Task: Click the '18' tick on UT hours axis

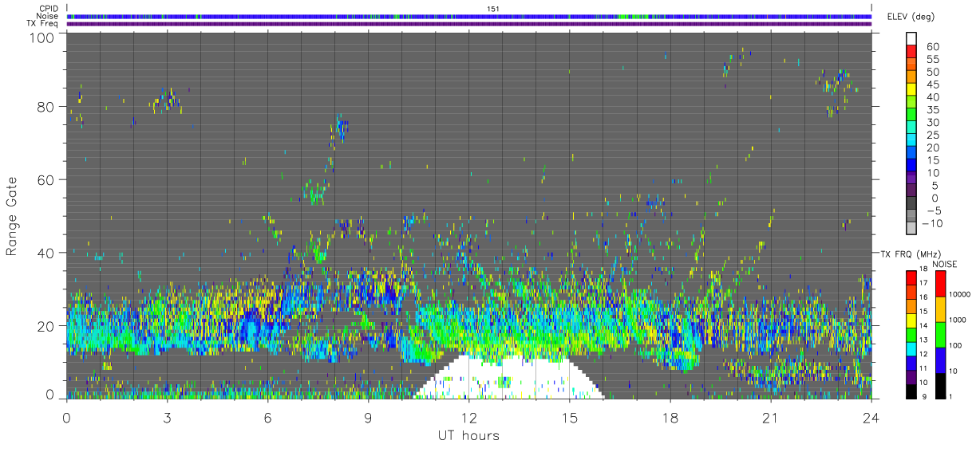Action: coord(670,417)
